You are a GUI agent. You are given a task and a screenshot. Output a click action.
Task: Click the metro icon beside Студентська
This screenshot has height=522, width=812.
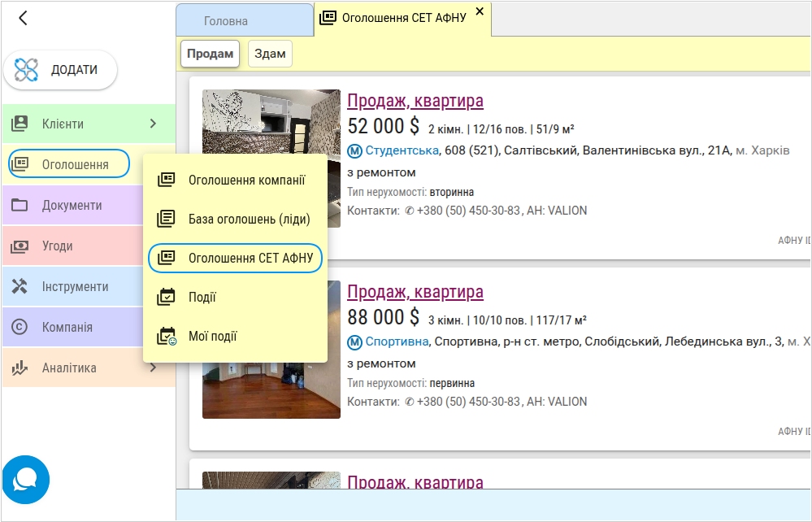[x=354, y=151]
